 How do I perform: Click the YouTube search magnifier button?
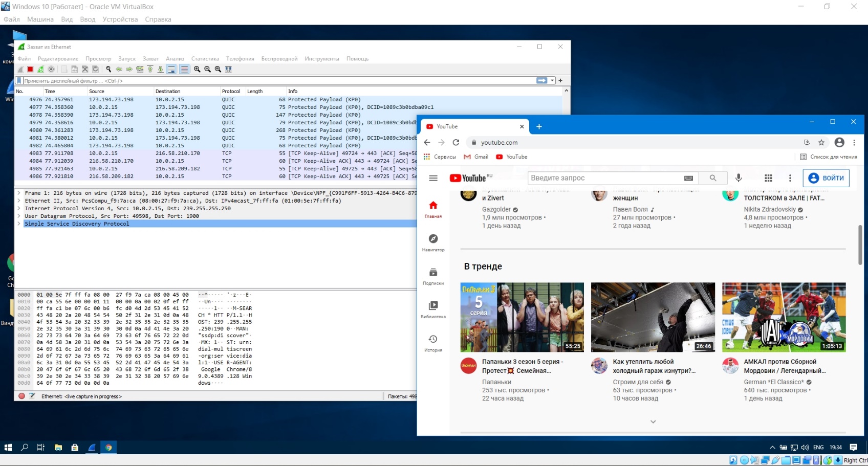point(713,178)
